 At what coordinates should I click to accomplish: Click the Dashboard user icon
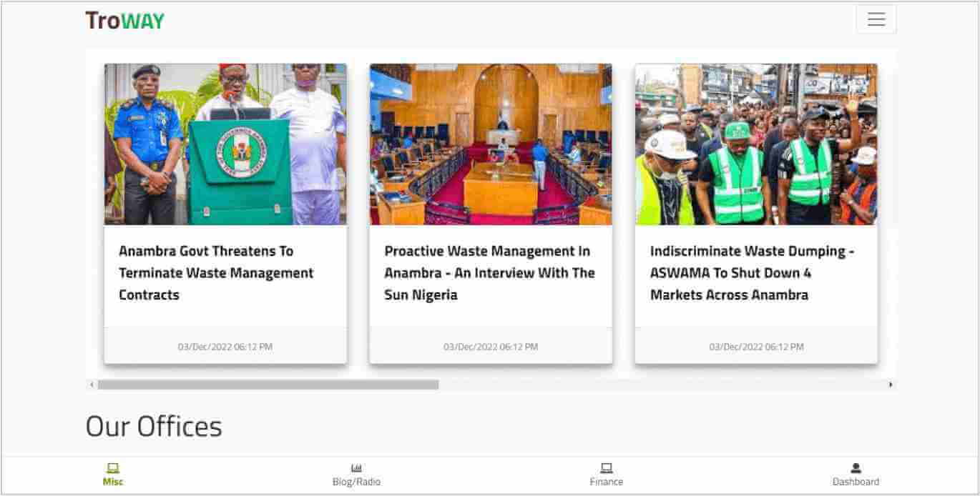(856, 469)
